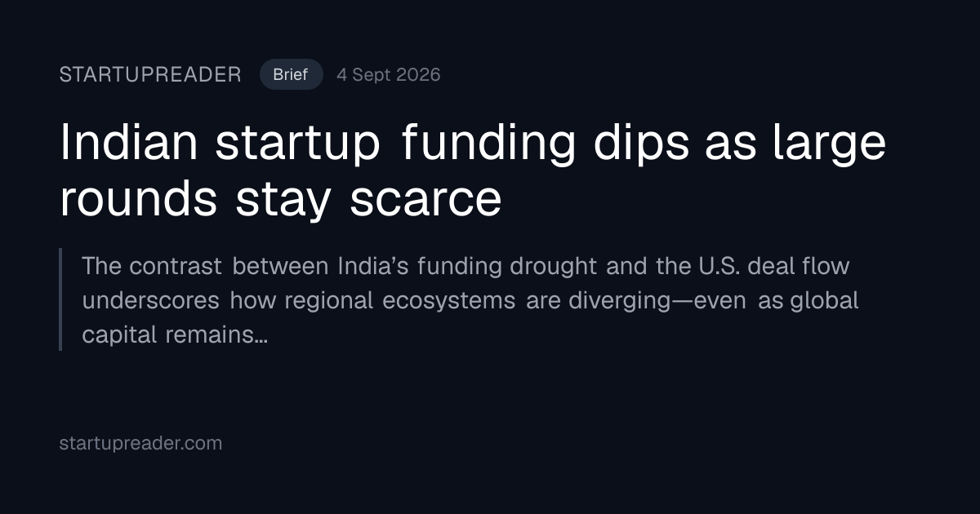Expand the truncated text at capital remains…
Image resolution: width=980 pixels, height=514 pixels.
[175, 335]
